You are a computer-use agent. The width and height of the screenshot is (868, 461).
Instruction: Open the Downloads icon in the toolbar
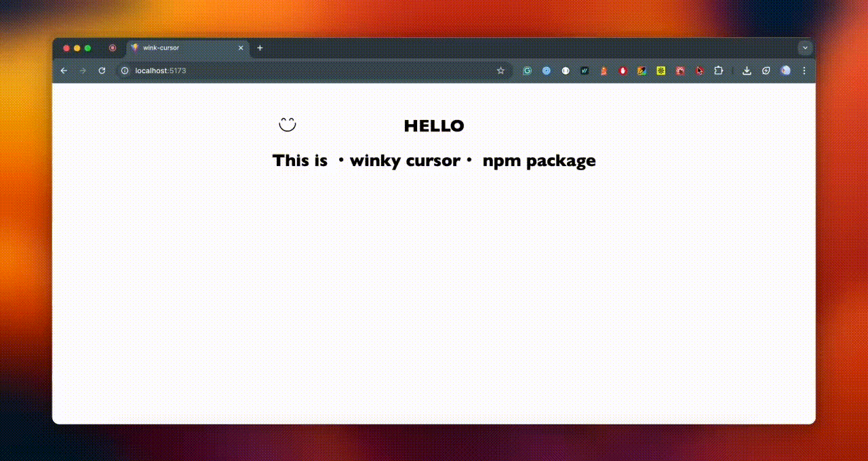pyautogui.click(x=747, y=71)
